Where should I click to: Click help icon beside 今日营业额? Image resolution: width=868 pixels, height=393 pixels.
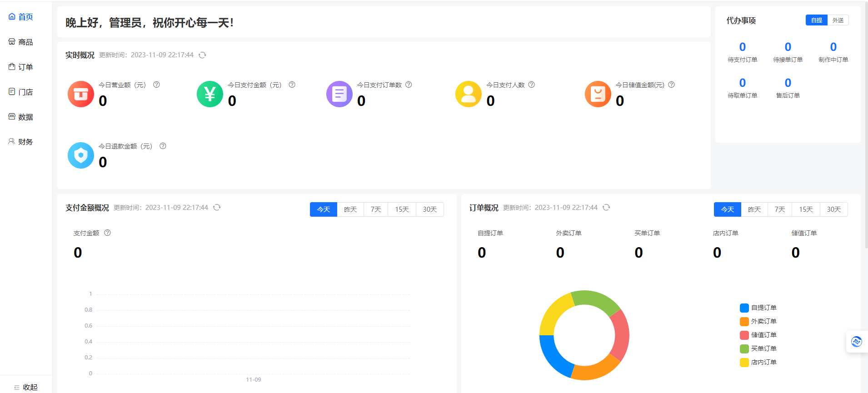156,85
